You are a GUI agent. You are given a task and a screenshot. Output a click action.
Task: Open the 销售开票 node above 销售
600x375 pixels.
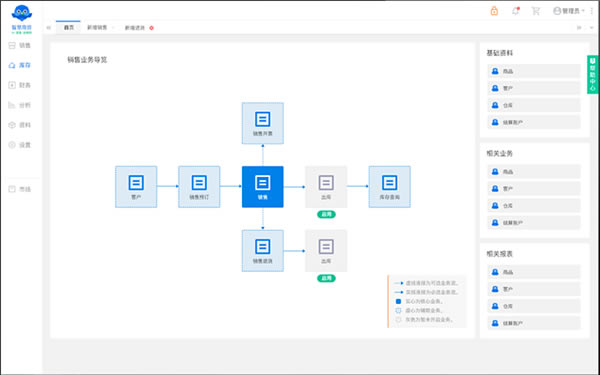[262, 123]
